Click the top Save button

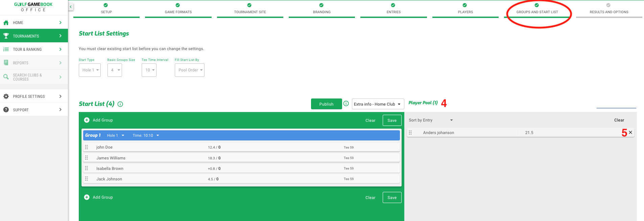(x=392, y=120)
